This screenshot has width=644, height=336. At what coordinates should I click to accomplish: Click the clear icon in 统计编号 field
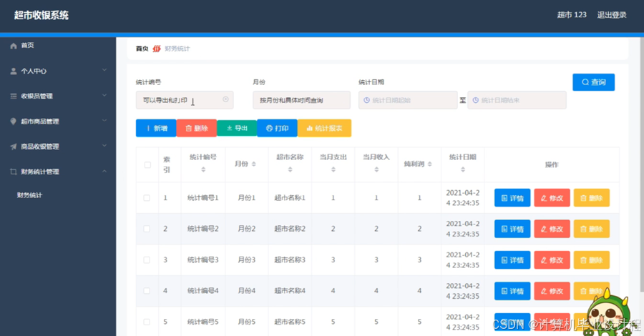tap(225, 99)
